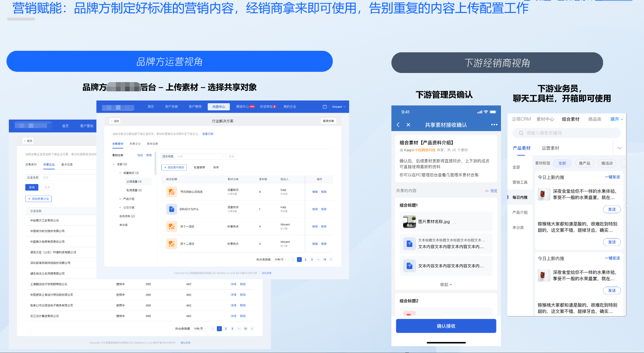The image size is (644, 353).
Task: Click the orange icon of 节日问候心灵鸡汤
Action: [172, 192]
